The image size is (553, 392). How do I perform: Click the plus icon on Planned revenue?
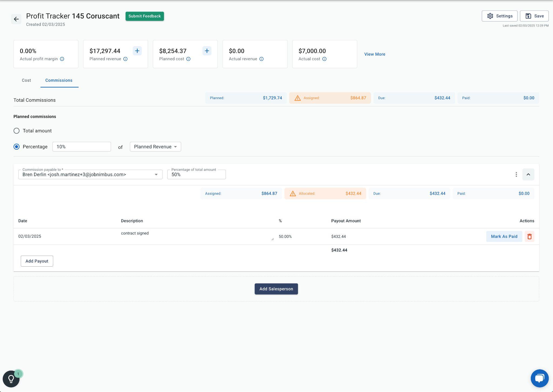(x=137, y=51)
